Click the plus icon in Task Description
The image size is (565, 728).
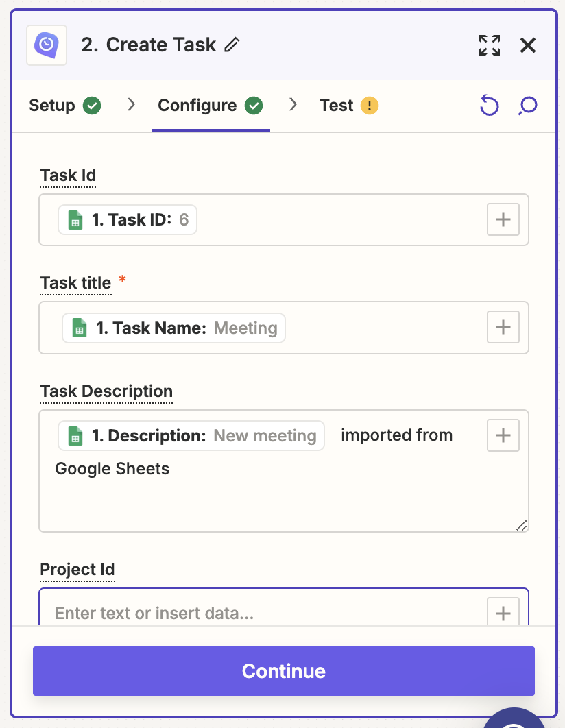click(503, 435)
